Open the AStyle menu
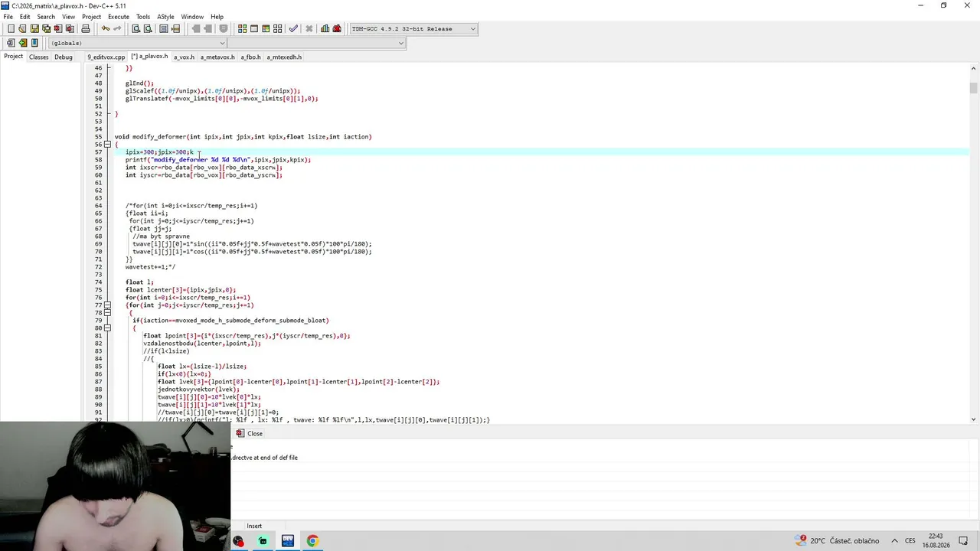This screenshot has height=551, width=980. click(165, 17)
